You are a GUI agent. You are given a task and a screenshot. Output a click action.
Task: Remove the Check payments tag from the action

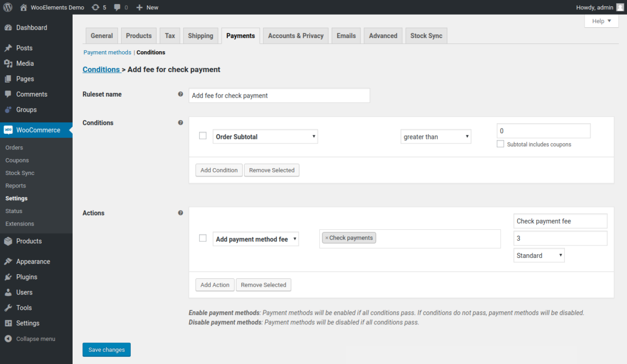click(x=329, y=238)
